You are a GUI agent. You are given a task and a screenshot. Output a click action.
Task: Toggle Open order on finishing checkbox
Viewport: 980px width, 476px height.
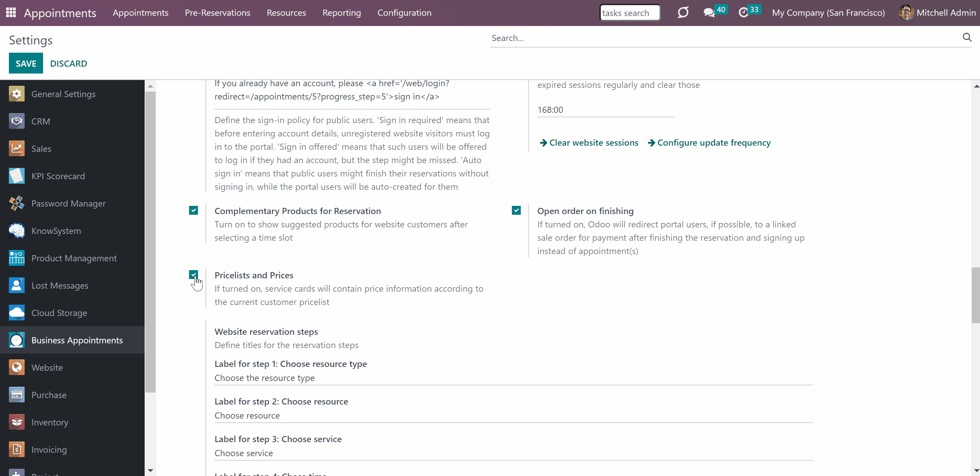pos(516,210)
